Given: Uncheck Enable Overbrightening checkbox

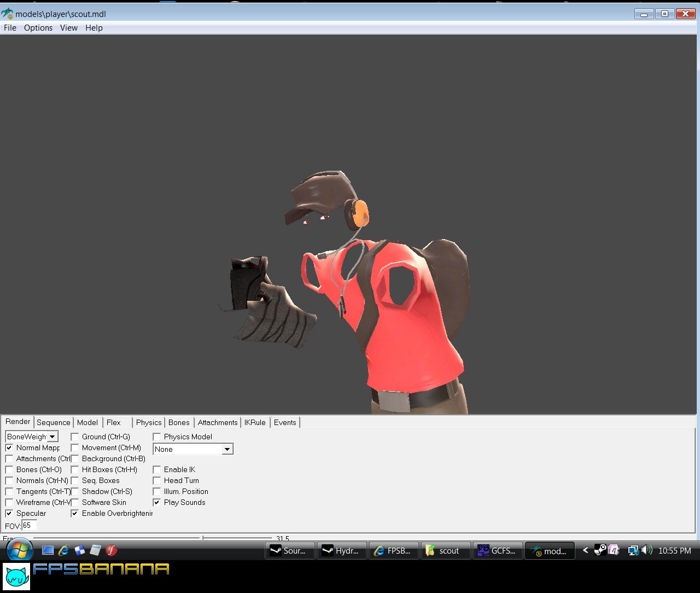Looking at the screenshot, I should click(x=75, y=513).
